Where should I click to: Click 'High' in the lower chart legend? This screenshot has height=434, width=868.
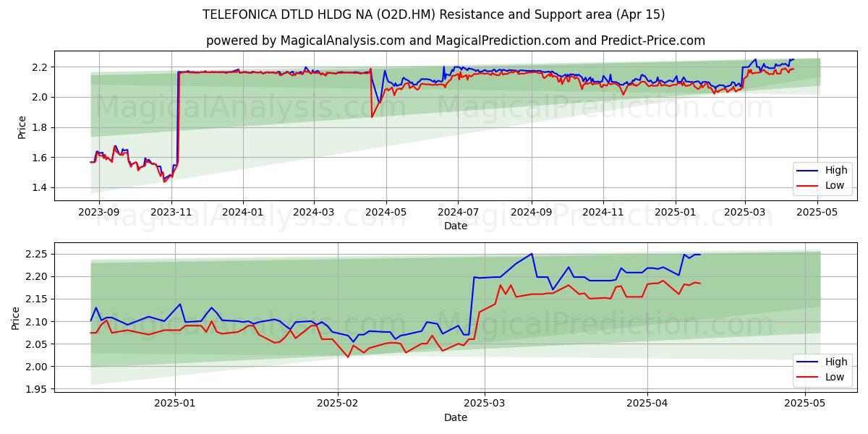[836, 362]
